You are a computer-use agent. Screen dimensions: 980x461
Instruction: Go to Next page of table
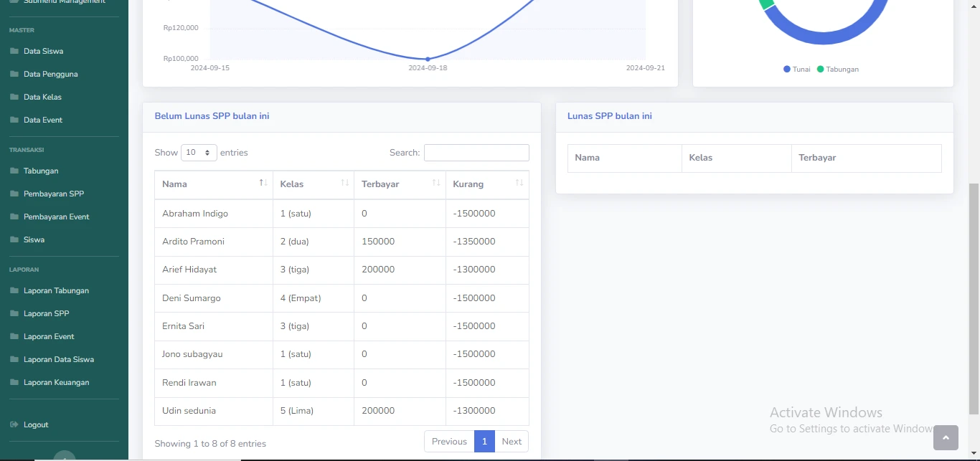tap(512, 442)
